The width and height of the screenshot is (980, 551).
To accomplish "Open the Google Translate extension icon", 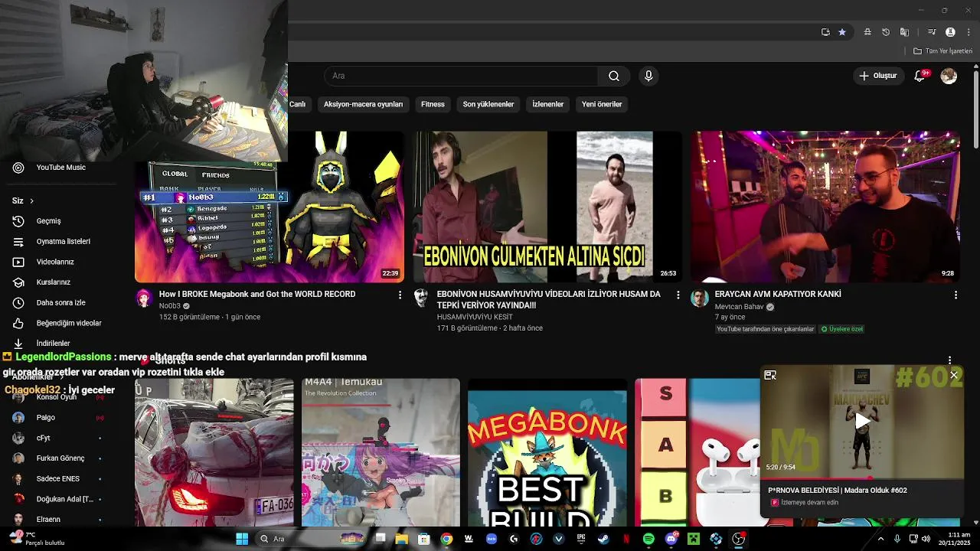I will click(904, 32).
